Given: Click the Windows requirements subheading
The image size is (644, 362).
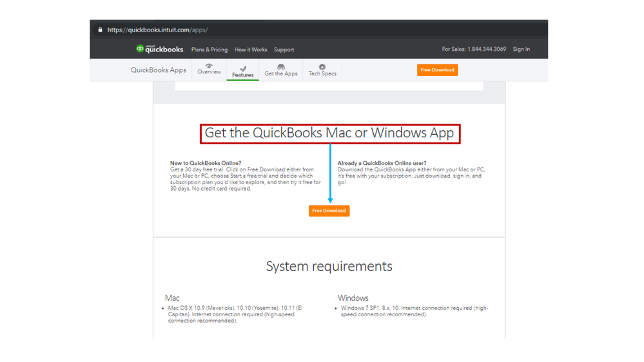Looking at the screenshot, I should (x=353, y=298).
